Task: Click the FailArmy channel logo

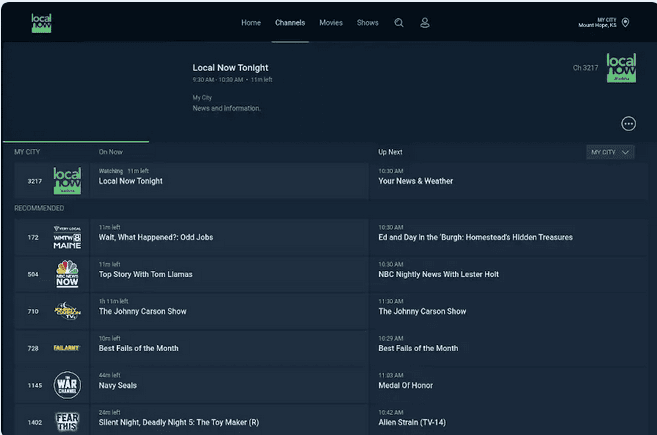Action: [x=67, y=348]
